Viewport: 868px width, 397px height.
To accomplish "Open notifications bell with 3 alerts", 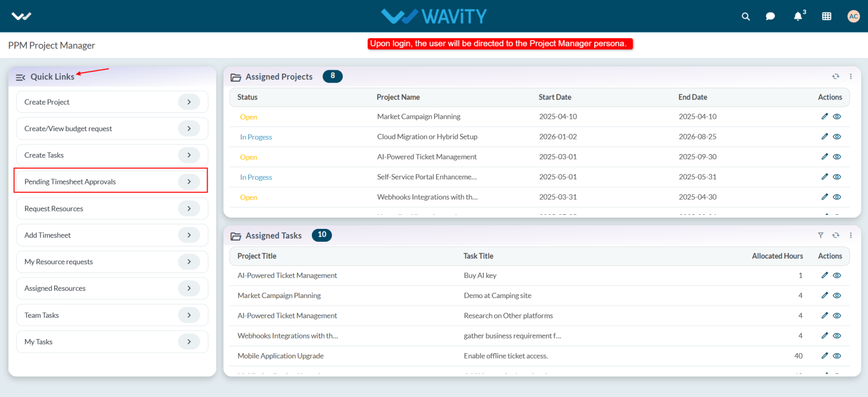I will (798, 16).
